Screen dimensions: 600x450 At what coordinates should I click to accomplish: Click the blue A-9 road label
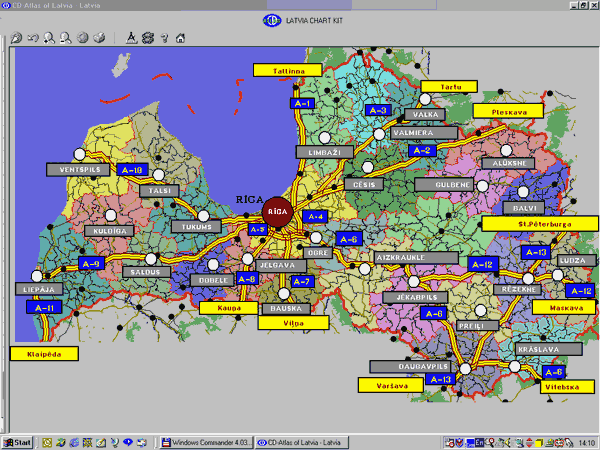tap(91, 264)
